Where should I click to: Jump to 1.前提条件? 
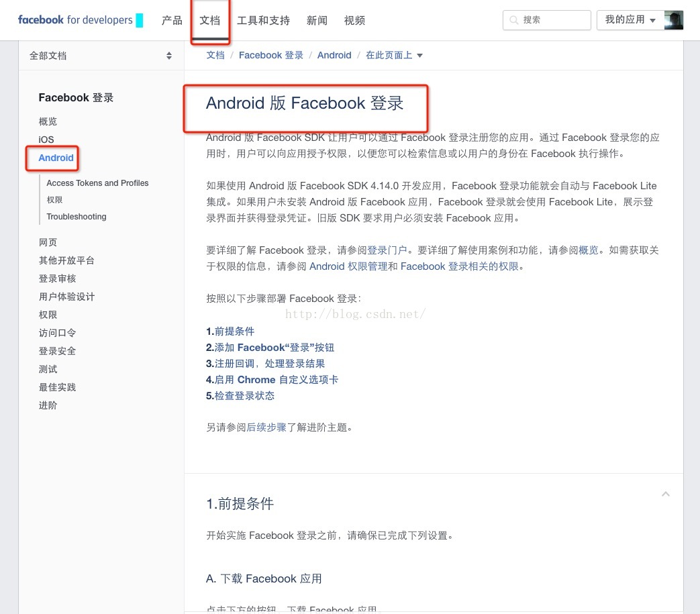[x=230, y=331]
